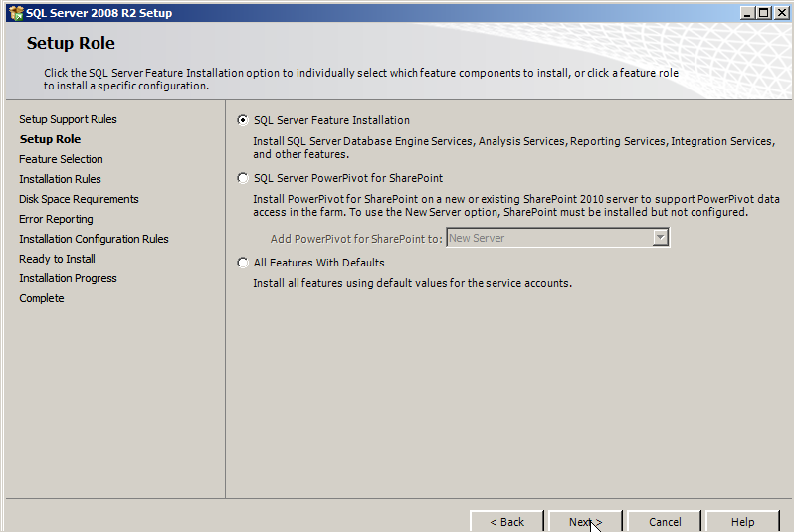Click the SQL Server Setup title bar icon

(16, 13)
